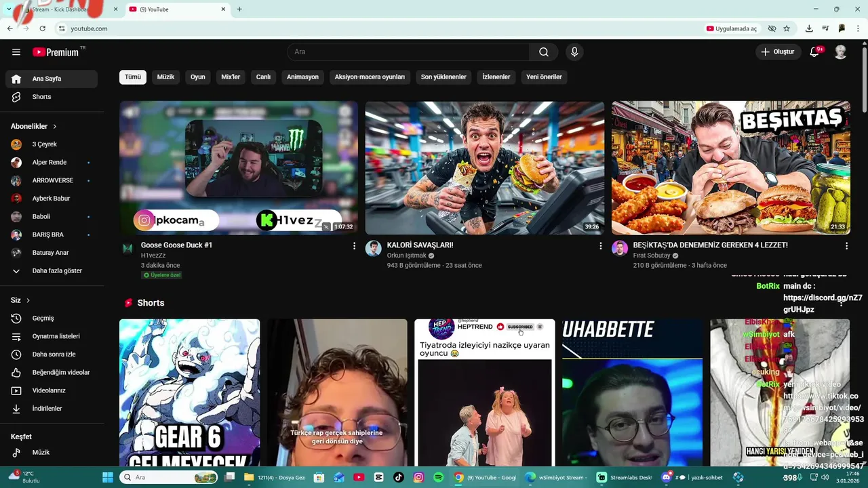Select the Canlı filter chip
868x488 pixels.
pyautogui.click(x=263, y=77)
